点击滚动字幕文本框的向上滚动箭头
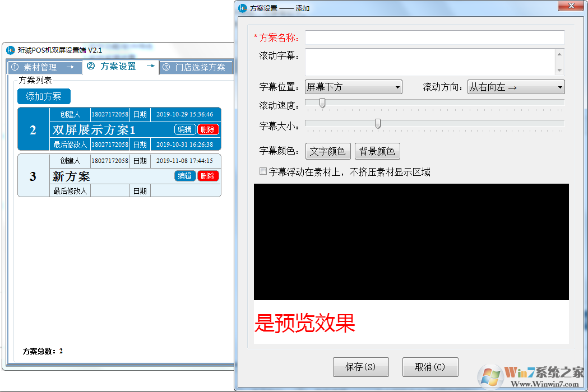The width and height of the screenshot is (588, 392). coord(560,53)
